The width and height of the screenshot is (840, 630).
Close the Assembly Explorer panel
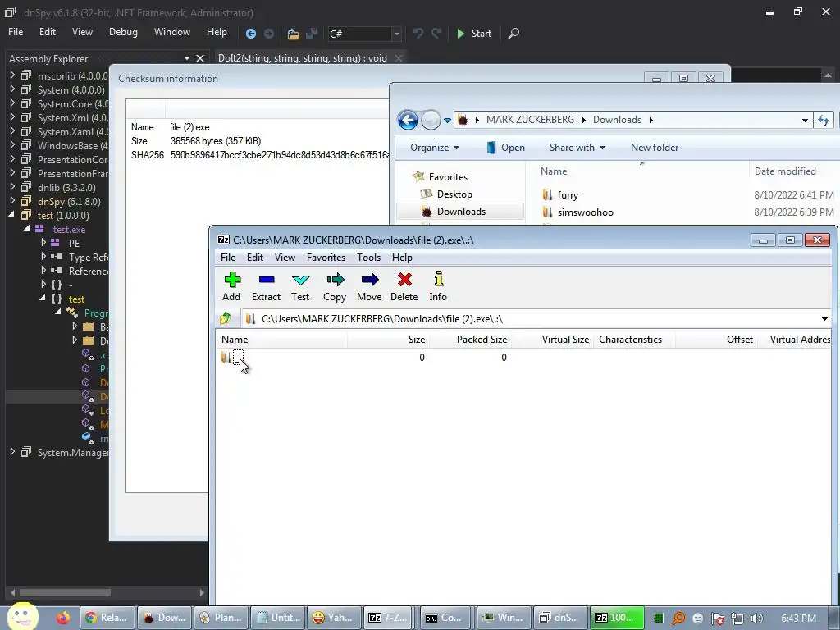click(x=200, y=58)
